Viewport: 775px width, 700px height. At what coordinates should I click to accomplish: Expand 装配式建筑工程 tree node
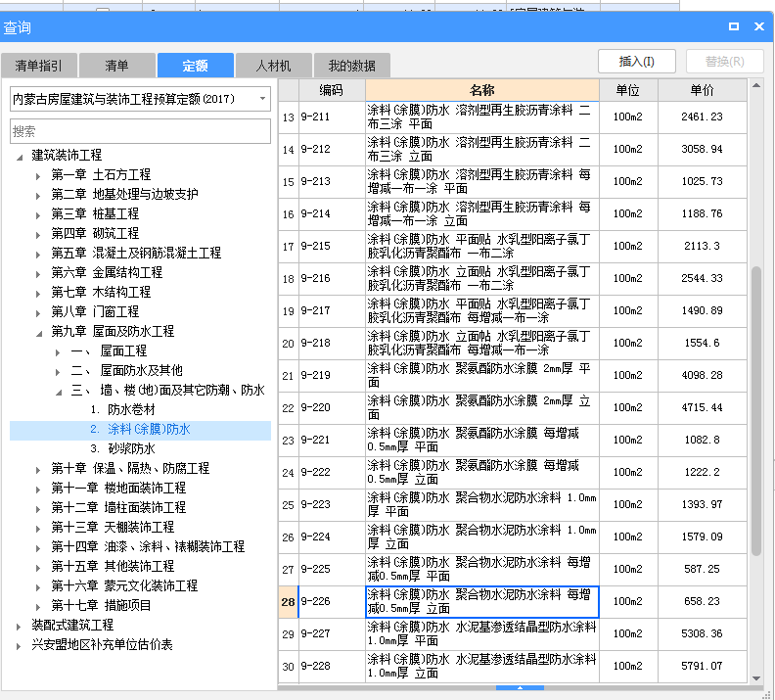pyautogui.click(x=19, y=627)
